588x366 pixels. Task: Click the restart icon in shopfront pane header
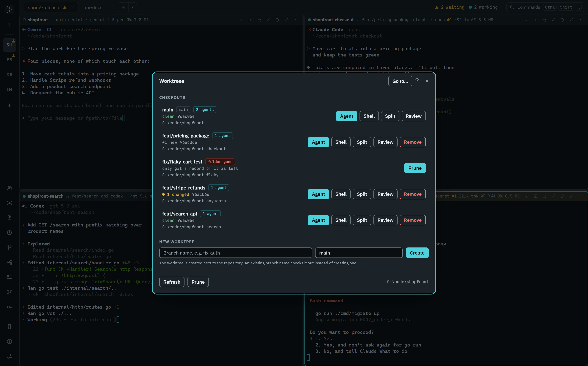pos(277,20)
